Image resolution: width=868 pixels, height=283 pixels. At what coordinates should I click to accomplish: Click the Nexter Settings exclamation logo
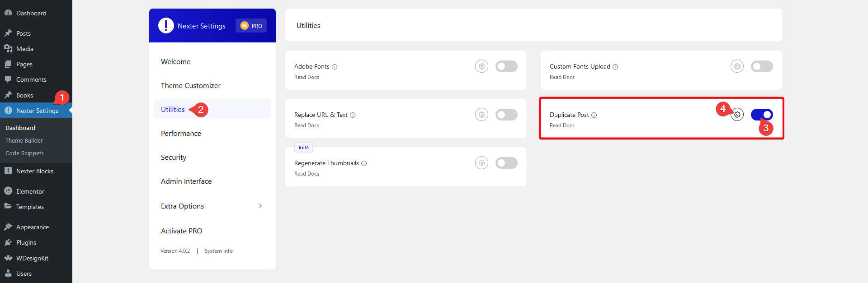click(166, 26)
